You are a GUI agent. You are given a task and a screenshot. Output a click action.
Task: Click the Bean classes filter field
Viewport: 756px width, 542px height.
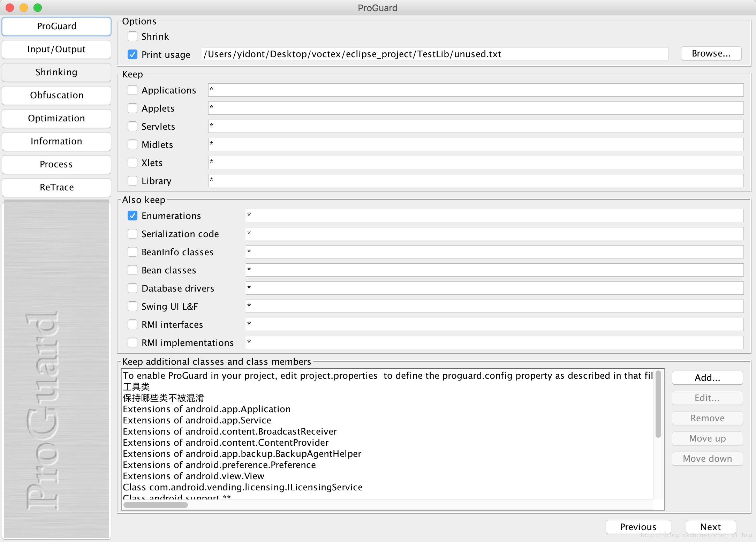[x=495, y=270]
